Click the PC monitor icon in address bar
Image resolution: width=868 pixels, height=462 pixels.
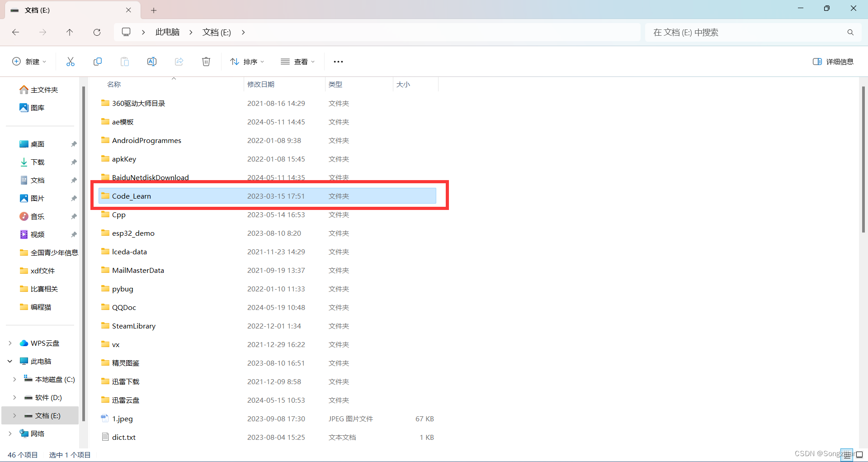126,32
